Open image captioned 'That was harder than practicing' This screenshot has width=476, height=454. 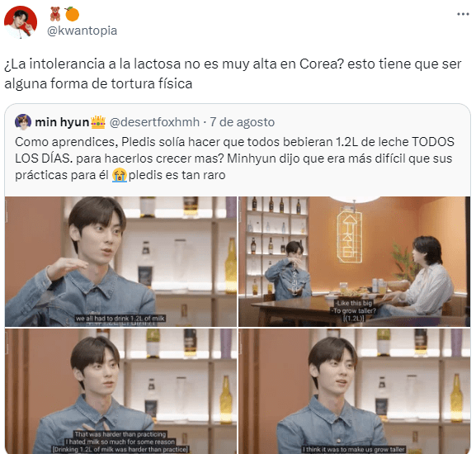(x=120, y=391)
